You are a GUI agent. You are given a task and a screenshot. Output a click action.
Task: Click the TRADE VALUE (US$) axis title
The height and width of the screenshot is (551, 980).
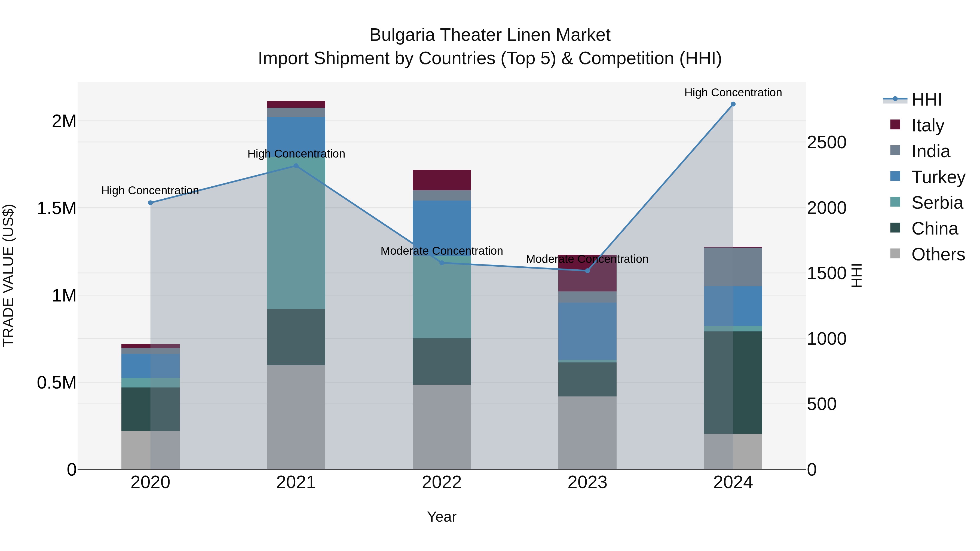coord(8,275)
